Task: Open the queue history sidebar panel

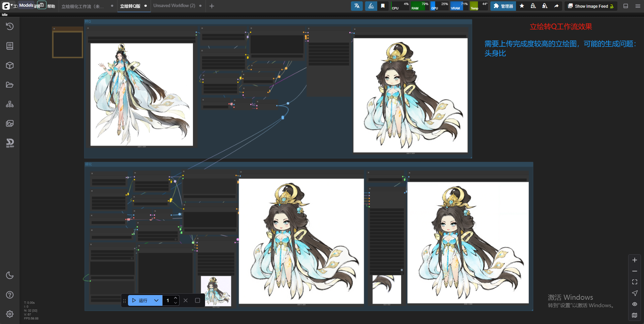Action: click(10, 26)
